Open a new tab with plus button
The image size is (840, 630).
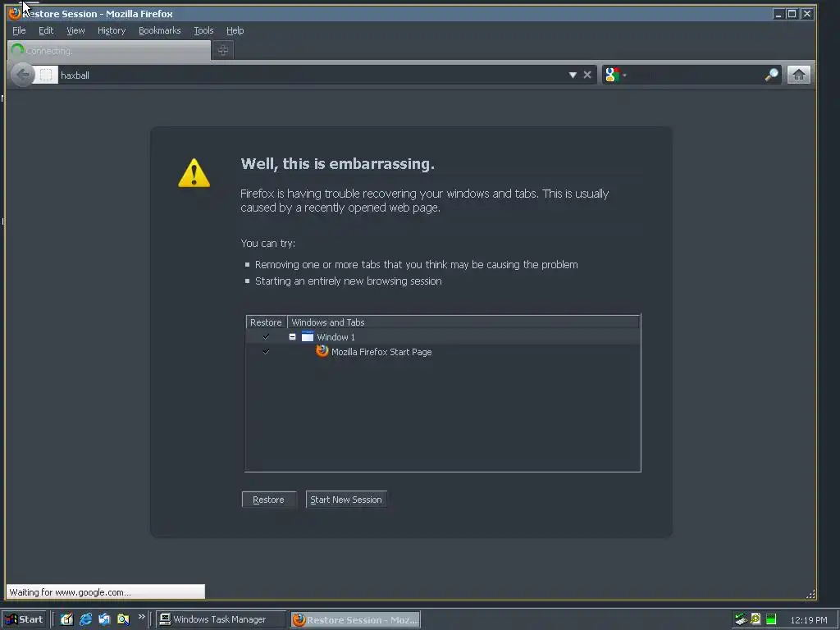[223, 50]
